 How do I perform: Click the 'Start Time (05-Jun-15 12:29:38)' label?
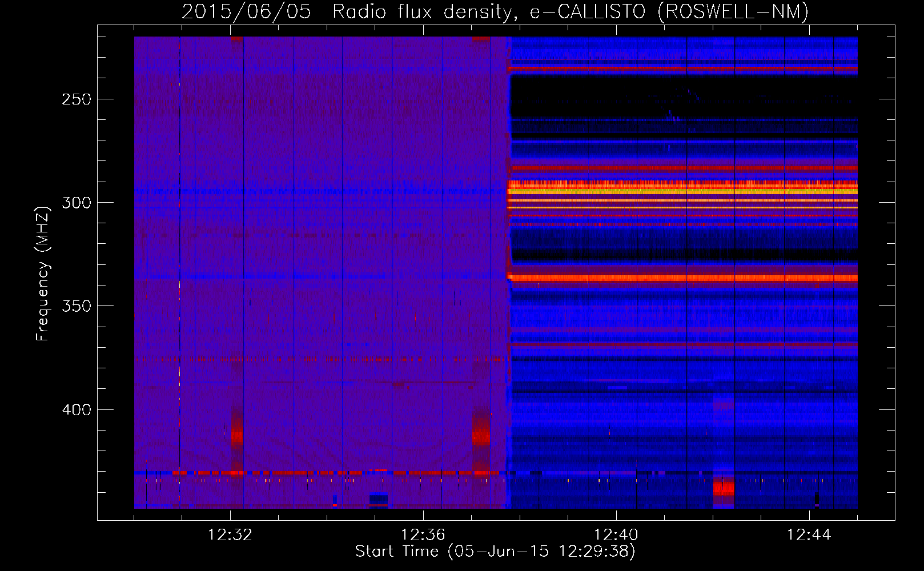(x=495, y=552)
